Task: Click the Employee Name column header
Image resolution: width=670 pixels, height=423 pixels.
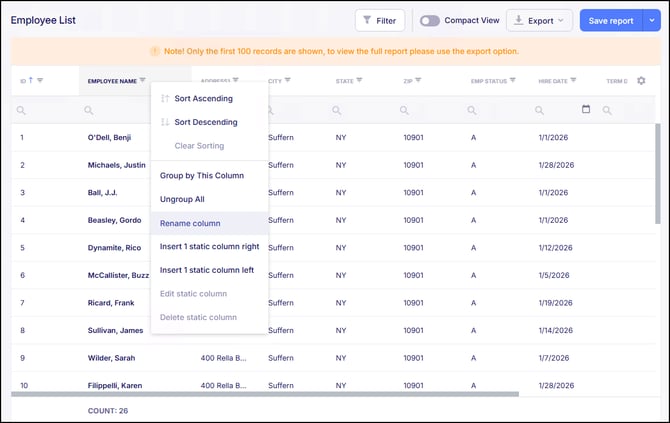Action: (112, 81)
